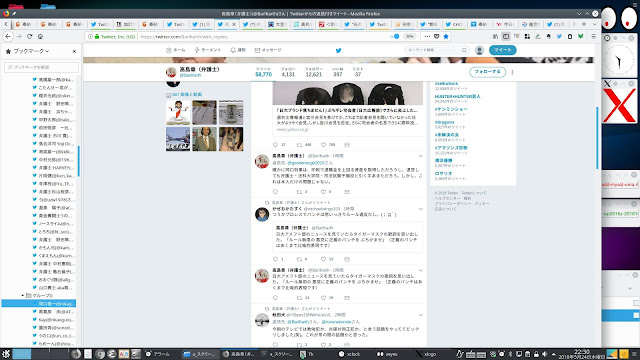Switch to the Twitter tab labeled (1)

[201, 24]
